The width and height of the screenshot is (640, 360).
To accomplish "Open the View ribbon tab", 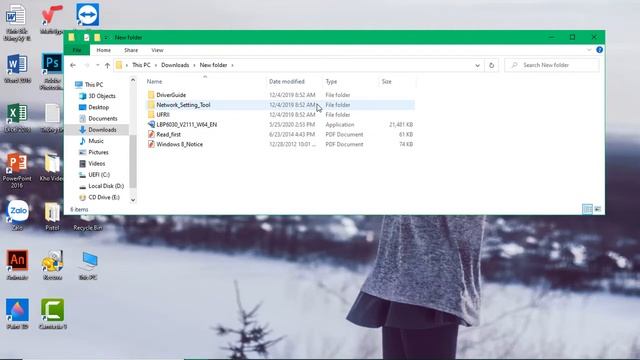I will click(157, 50).
